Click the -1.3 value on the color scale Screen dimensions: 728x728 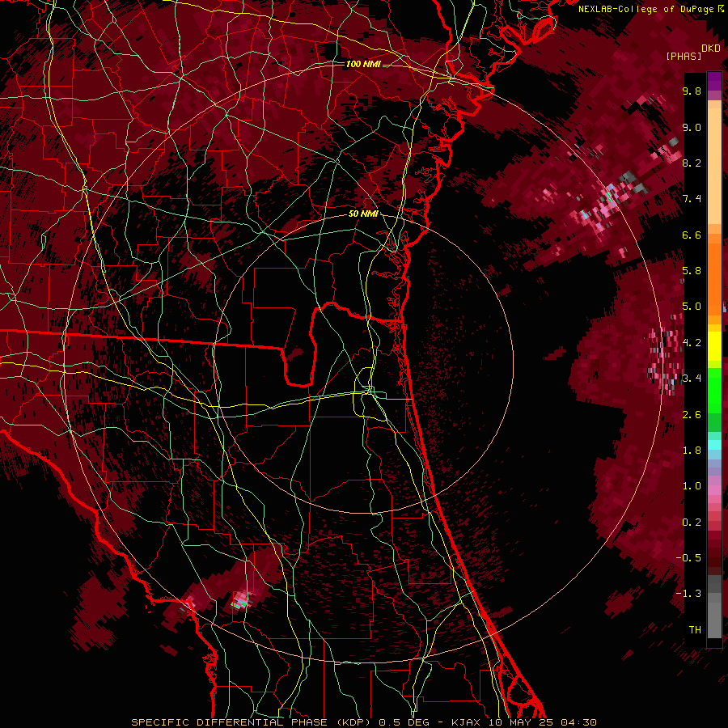[688, 594]
